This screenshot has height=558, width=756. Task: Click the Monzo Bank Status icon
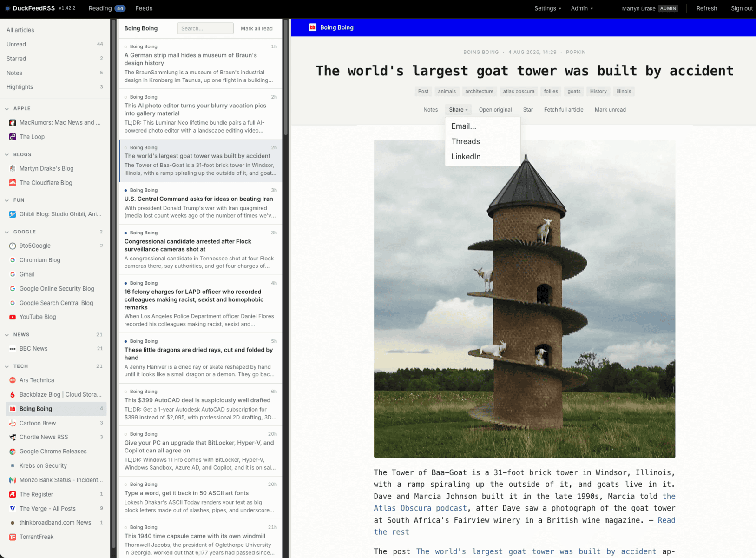coord(13,480)
